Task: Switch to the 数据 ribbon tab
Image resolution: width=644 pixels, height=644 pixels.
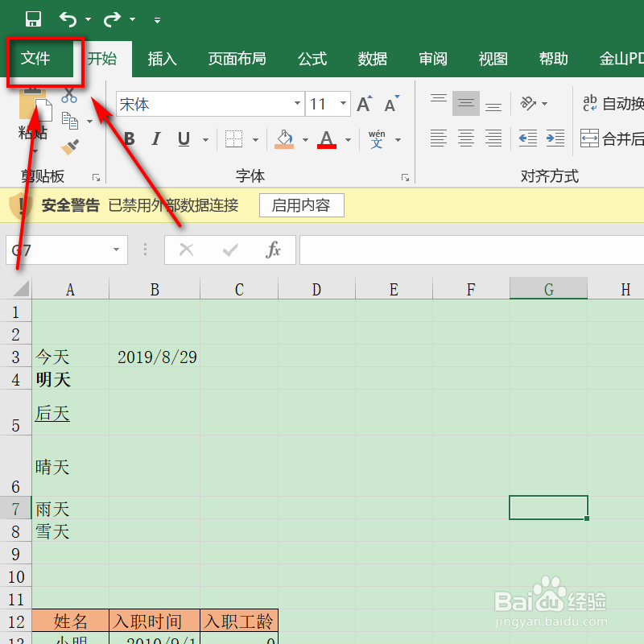Action: pos(372,59)
